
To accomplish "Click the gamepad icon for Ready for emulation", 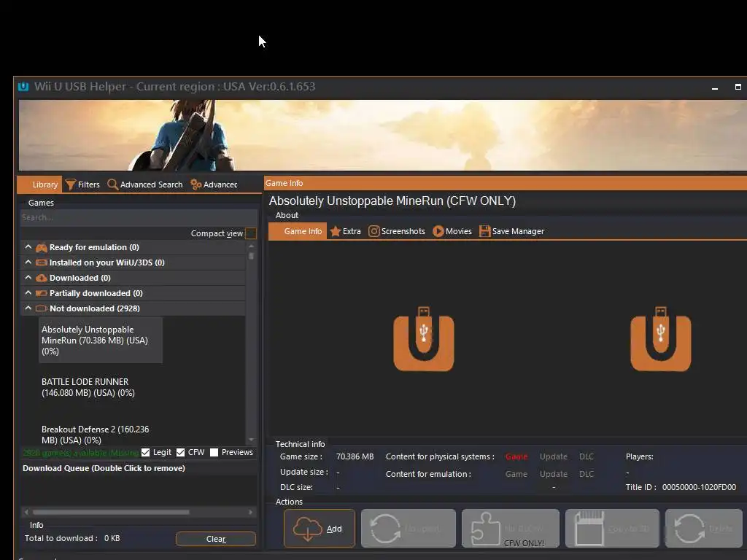I will pos(42,248).
